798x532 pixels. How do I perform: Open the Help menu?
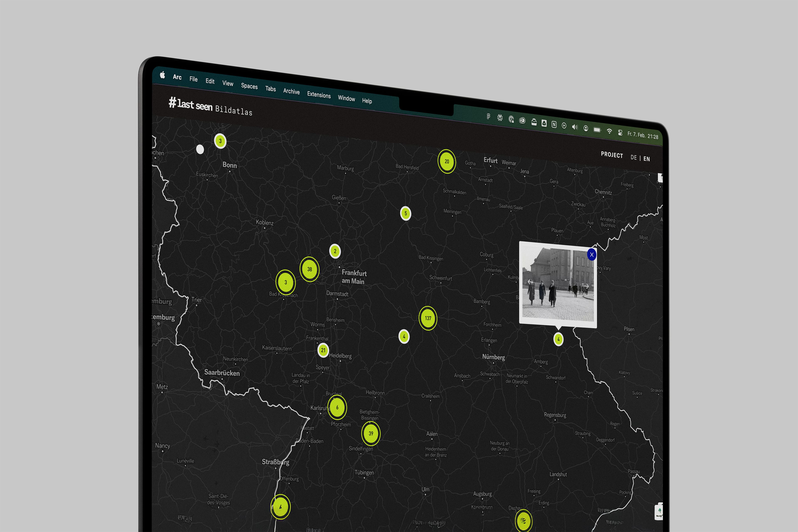[367, 101]
